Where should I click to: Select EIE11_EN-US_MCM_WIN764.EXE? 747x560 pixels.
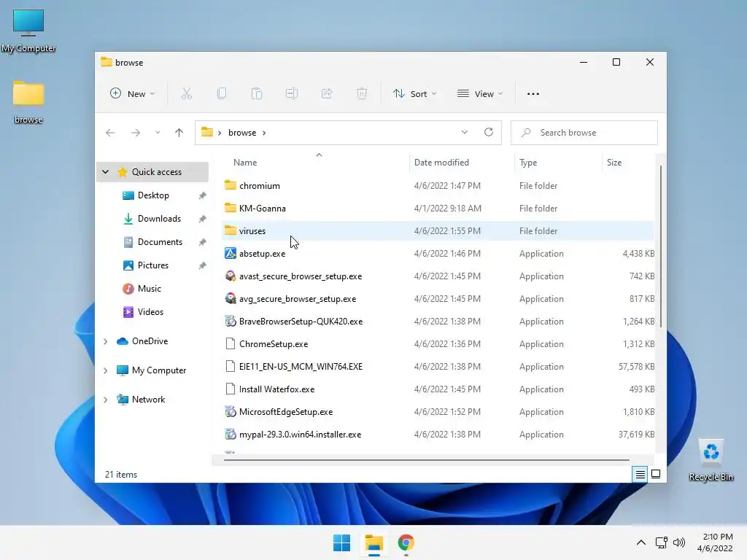tap(438, 367)
